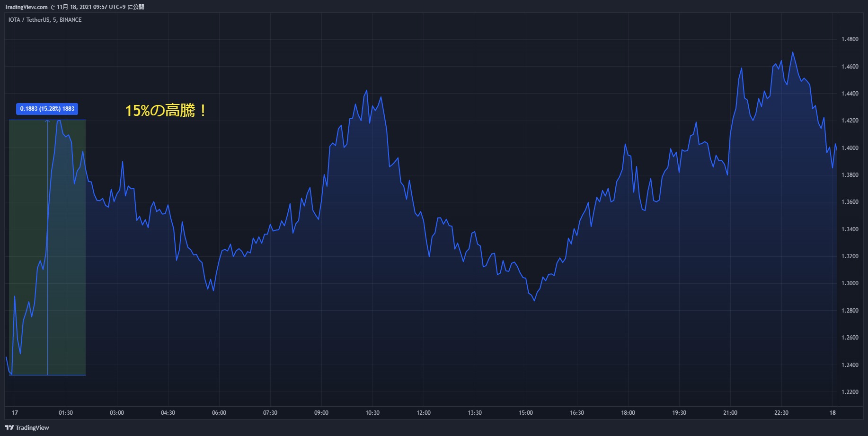Screen dimensions: 868x436
Task: Click the time axis label 12:00
Action: [424, 413]
